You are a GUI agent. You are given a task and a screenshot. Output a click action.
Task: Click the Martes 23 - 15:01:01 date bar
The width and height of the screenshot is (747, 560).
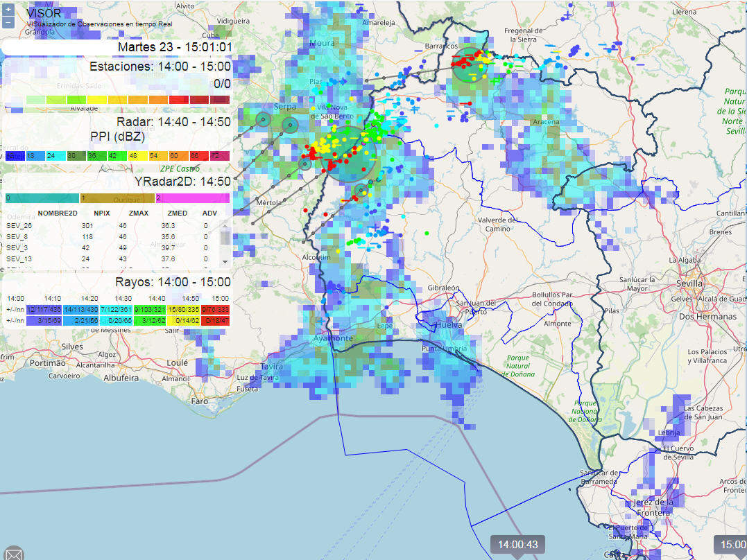(x=117, y=47)
